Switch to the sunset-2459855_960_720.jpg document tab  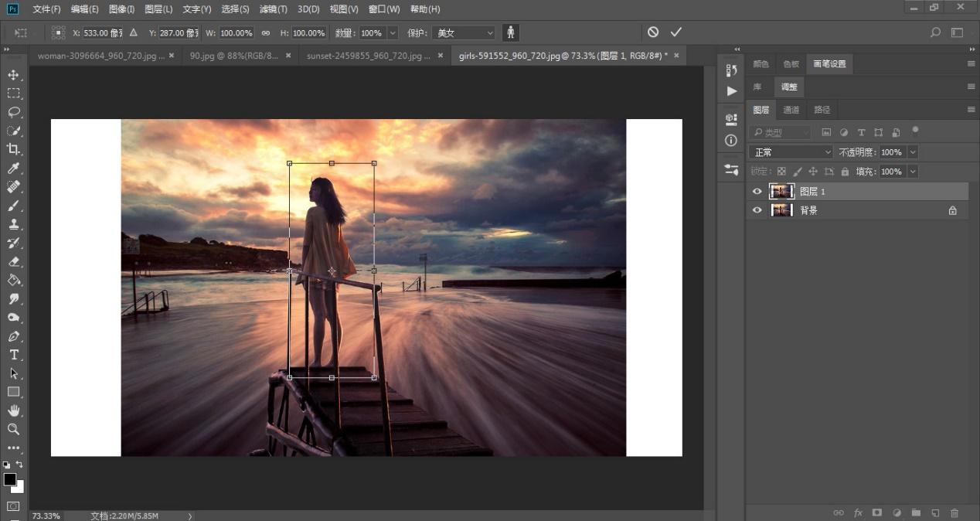pos(369,56)
